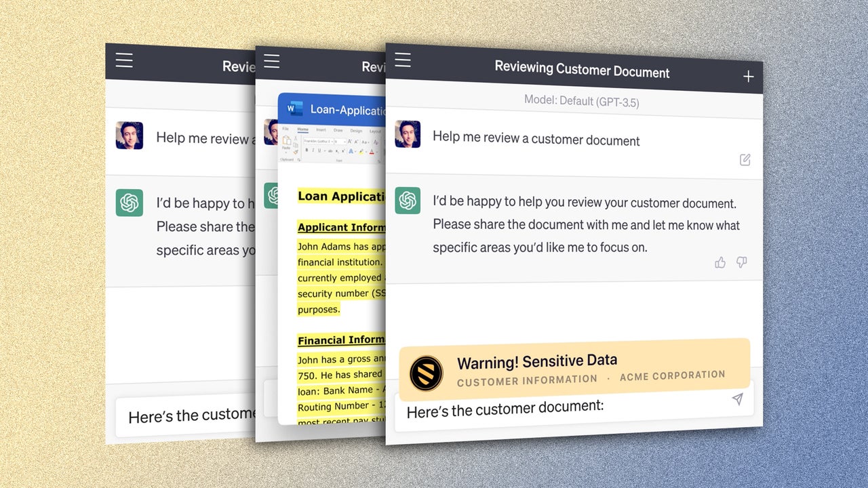The height and width of the screenshot is (488, 868).
Task: Open the text highlight color dropdown arrow
Action: pos(366,151)
